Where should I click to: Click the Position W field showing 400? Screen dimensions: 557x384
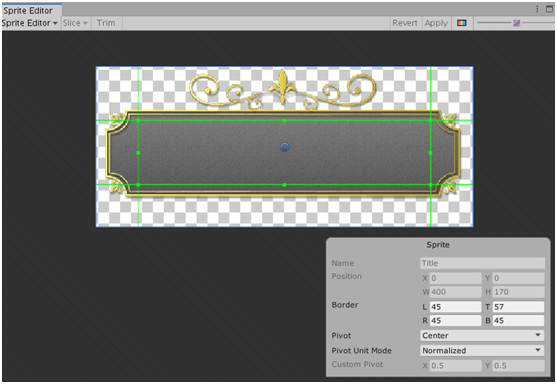[x=455, y=292]
